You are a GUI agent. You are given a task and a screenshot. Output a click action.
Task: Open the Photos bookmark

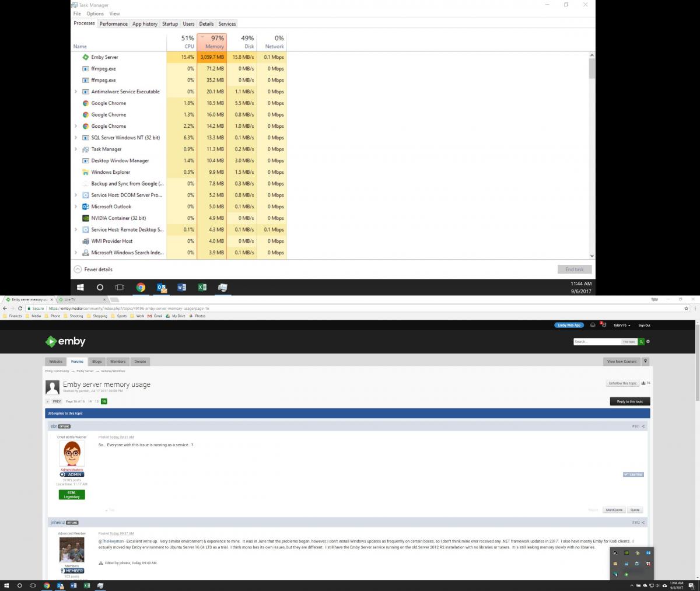pyautogui.click(x=197, y=316)
